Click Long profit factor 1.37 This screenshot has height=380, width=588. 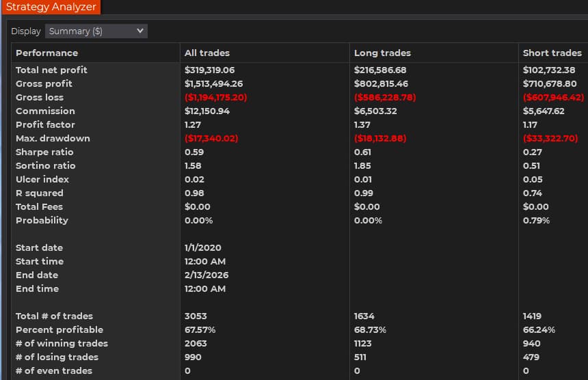tap(362, 125)
